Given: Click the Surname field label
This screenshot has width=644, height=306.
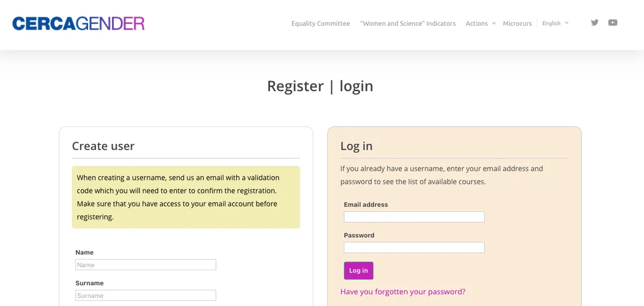Looking at the screenshot, I should point(90,283).
